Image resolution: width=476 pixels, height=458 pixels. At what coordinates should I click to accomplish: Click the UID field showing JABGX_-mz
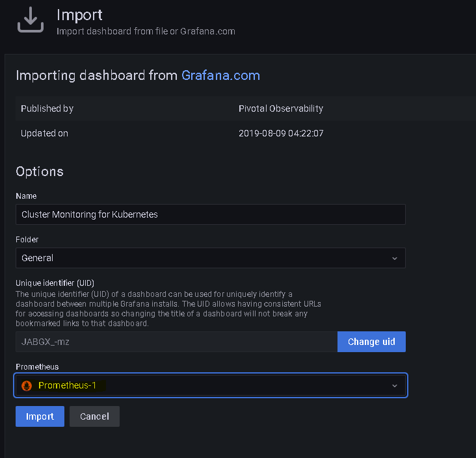click(176, 342)
